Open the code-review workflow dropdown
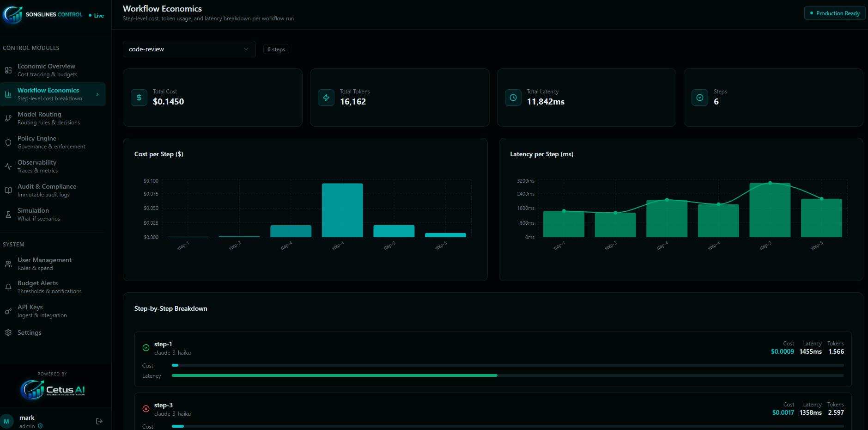 coord(189,49)
